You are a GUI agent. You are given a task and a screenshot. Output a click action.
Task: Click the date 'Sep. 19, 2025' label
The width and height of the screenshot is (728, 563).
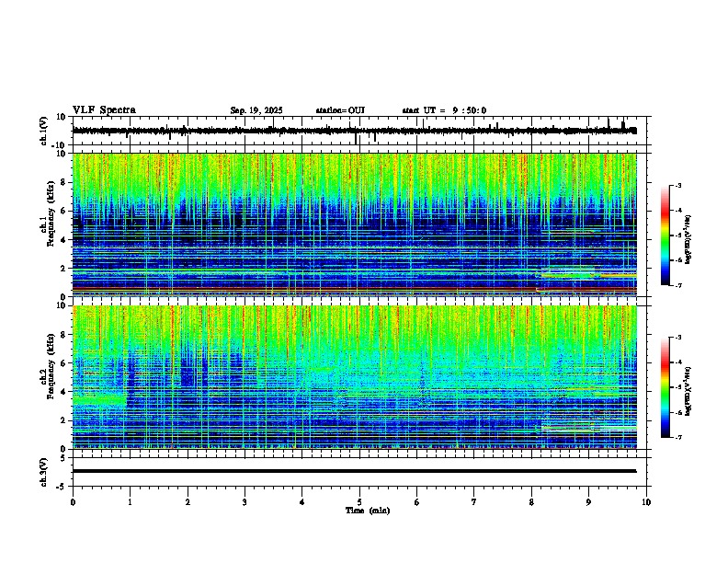(x=256, y=110)
